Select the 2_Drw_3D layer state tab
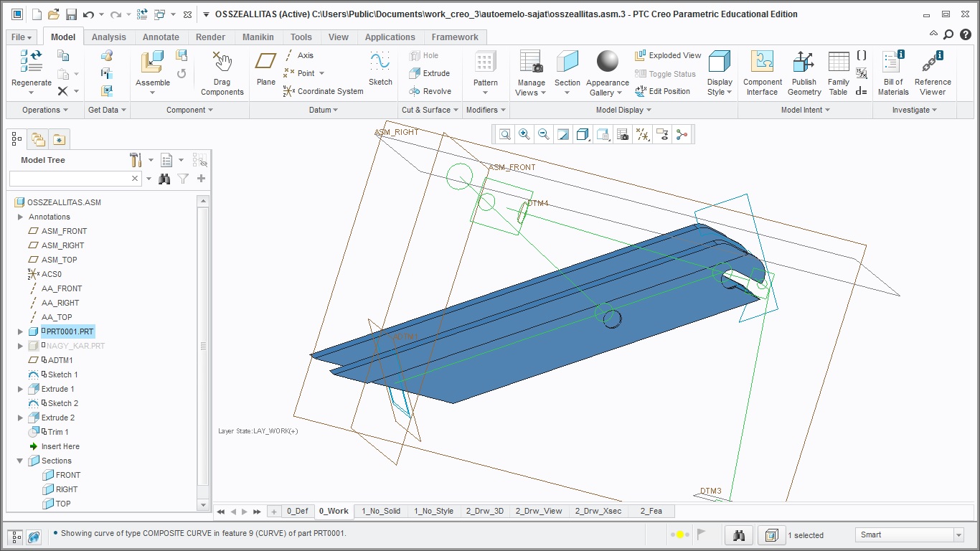Screen dimensions: 980x551 point(485,511)
